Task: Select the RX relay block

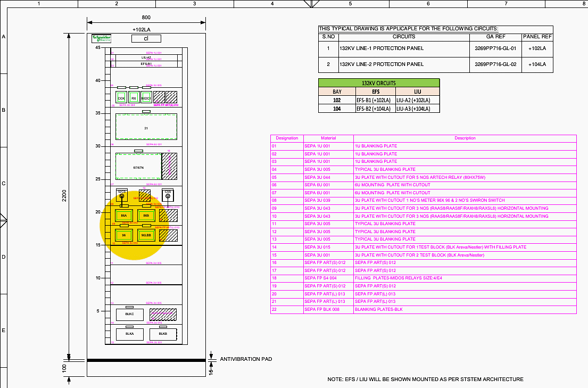Action: click(134, 97)
